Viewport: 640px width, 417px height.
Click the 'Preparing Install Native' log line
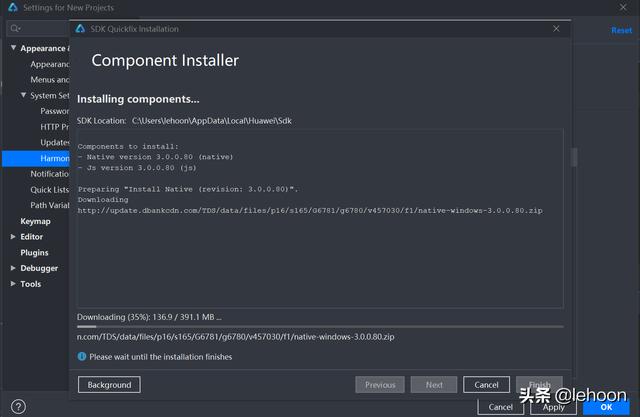188,189
